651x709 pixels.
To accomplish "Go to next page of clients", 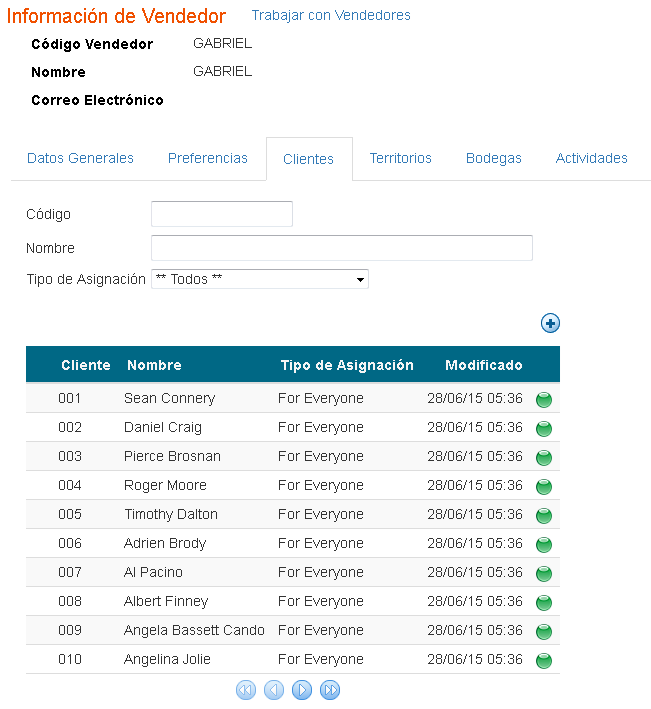I will point(302,690).
